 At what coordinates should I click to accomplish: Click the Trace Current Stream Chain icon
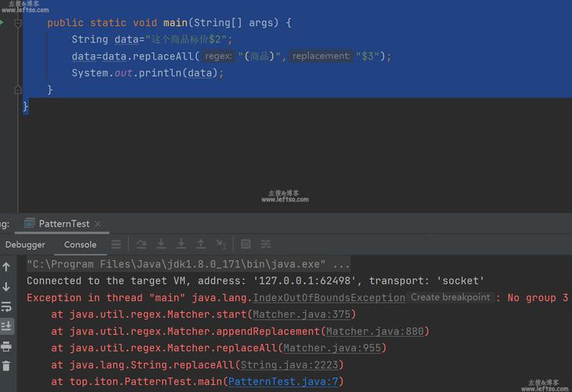click(x=266, y=244)
